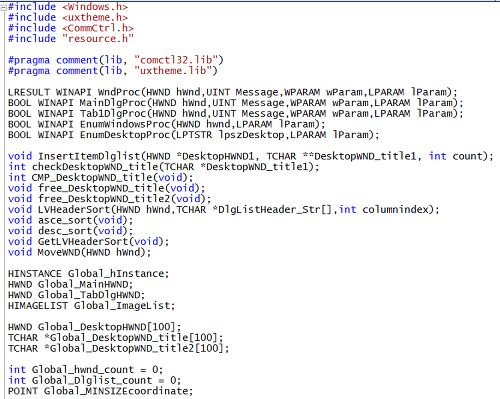
Task: Click the EnumWindowsProc declaration line
Action: coord(167,124)
